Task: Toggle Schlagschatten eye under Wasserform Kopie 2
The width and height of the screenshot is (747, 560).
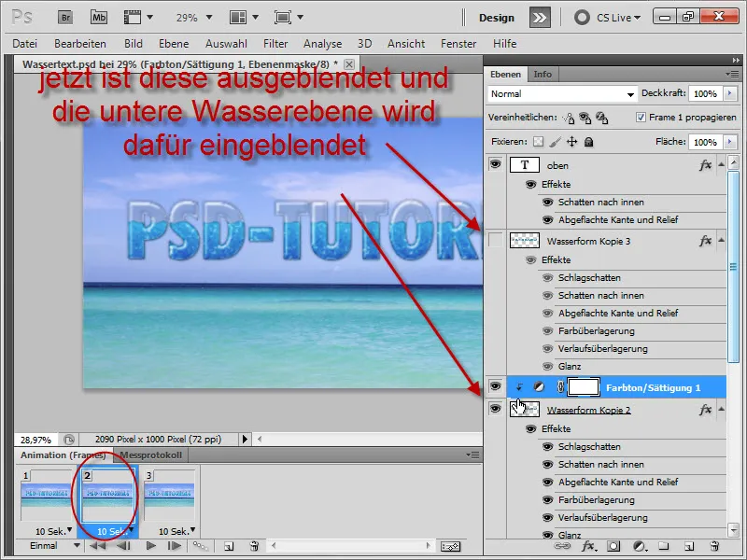Action: pyautogui.click(x=548, y=447)
